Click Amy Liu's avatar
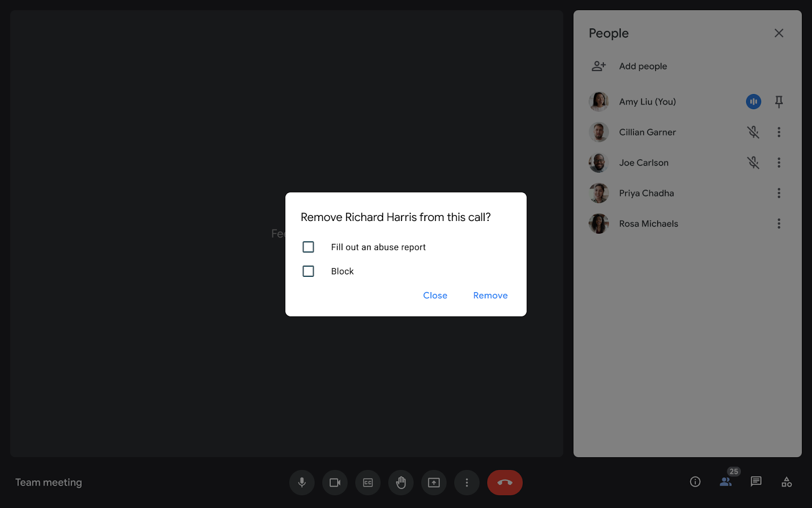 click(x=599, y=102)
